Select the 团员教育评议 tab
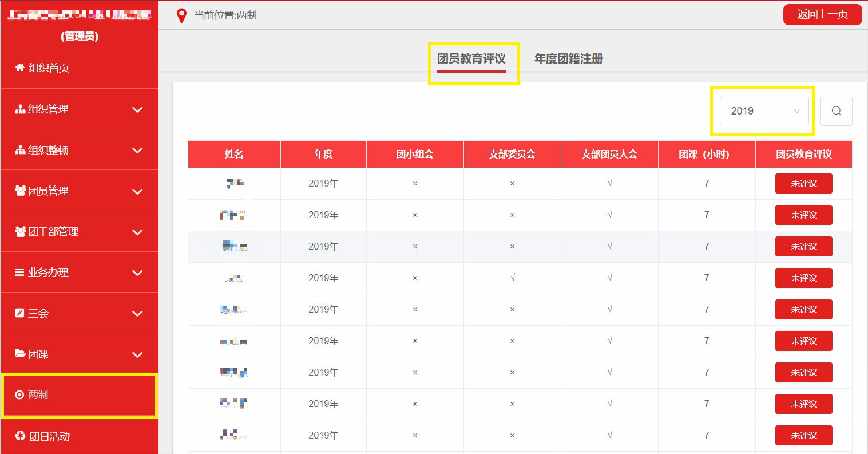The image size is (868, 454). point(471,58)
